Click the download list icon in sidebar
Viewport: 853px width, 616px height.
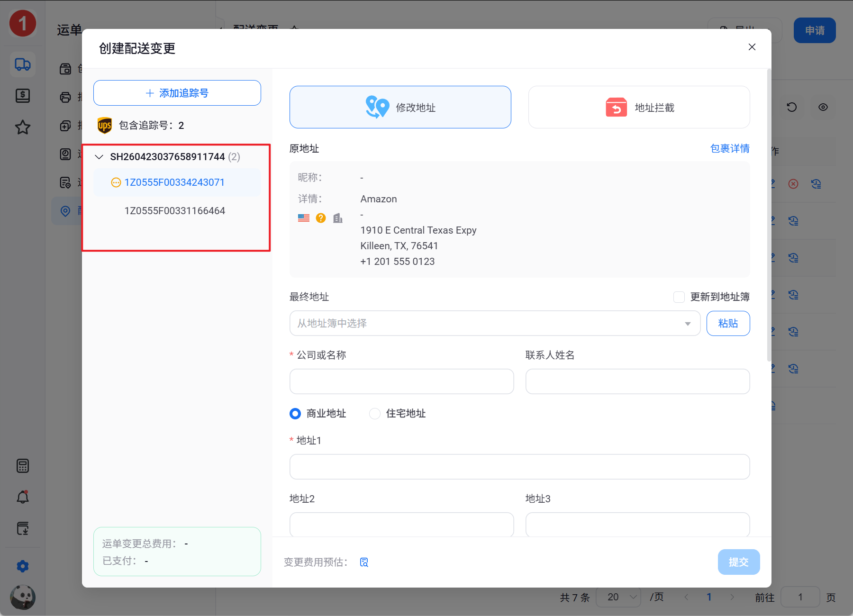(23, 528)
